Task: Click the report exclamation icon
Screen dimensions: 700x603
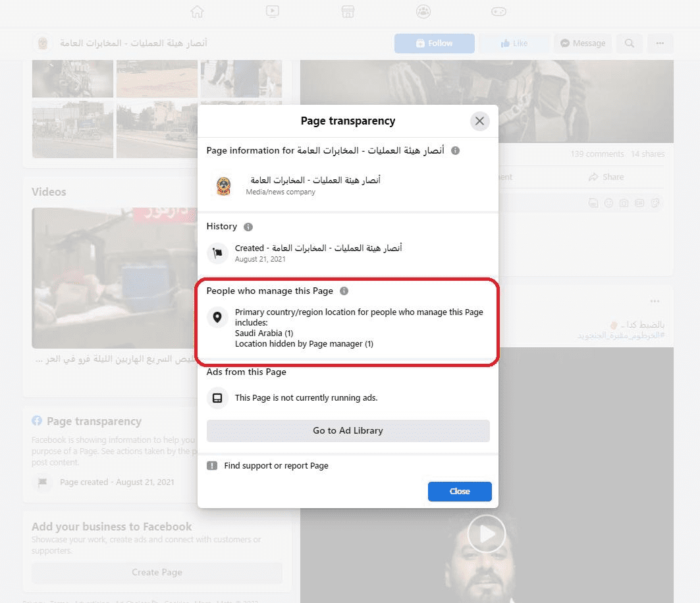Action: pyautogui.click(x=212, y=466)
